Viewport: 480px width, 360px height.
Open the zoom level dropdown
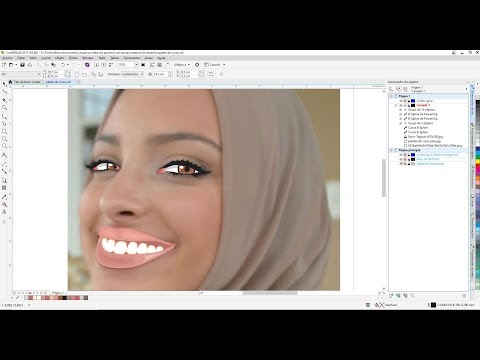point(136,65)
